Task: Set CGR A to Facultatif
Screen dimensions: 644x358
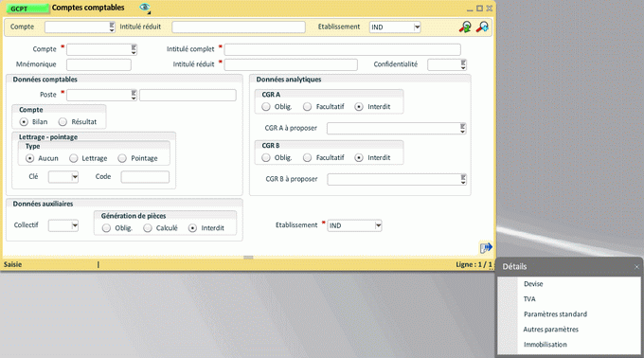Action: (x=307, y=107)
